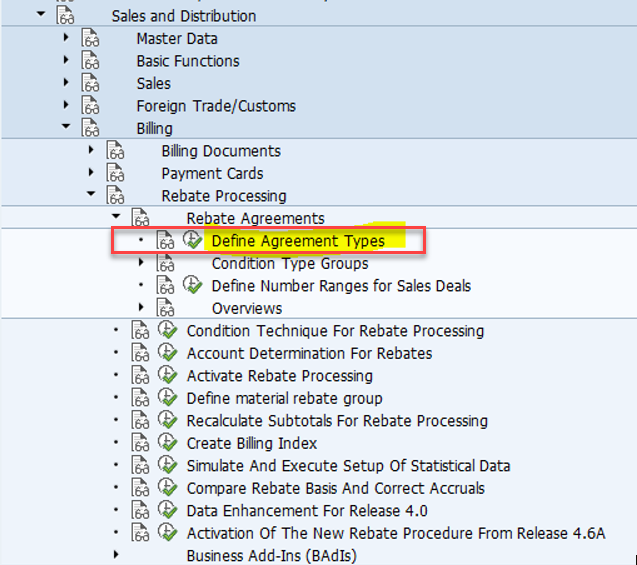The image size is (637, 565).
Task: Execute Define Number Ranges for Sales Deals
Action: click(x=192, y=285)
